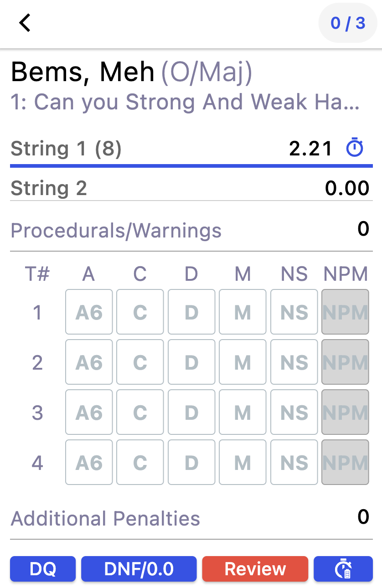Open the String 1 stopwatch timer icon
382x588 pixels.
point(355,149)
